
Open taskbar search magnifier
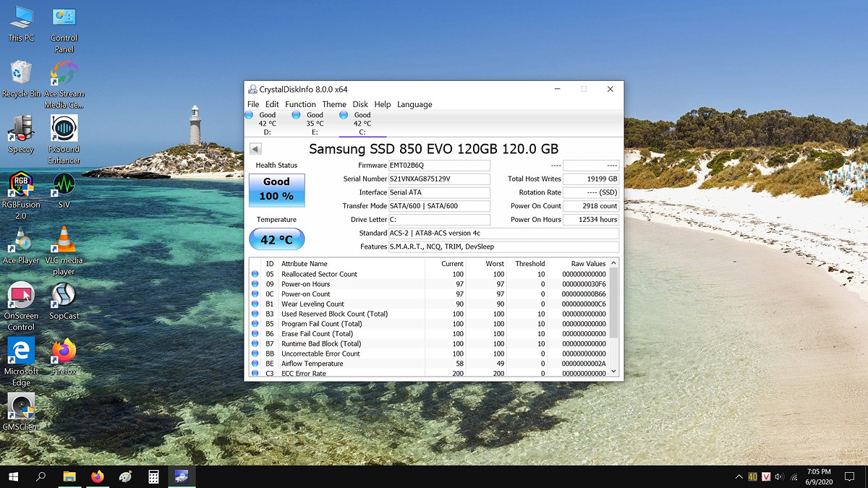click(x=41, y=476)
